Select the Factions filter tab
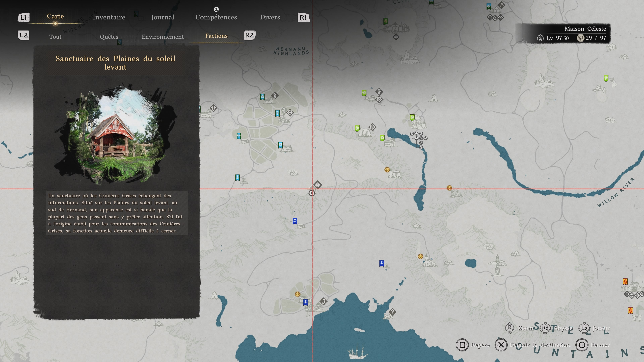This screenshot has width=644, height=362. (217, 36)
